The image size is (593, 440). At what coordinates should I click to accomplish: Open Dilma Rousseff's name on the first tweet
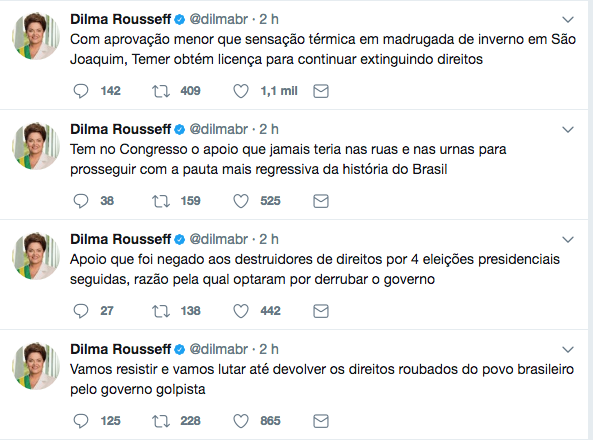click(121, 19)
